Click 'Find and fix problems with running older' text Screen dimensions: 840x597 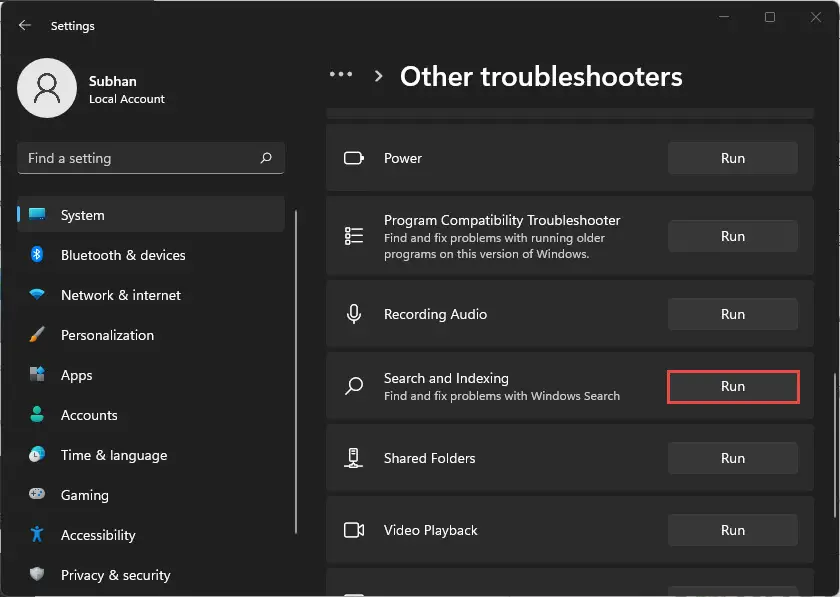tap(494, 238)
